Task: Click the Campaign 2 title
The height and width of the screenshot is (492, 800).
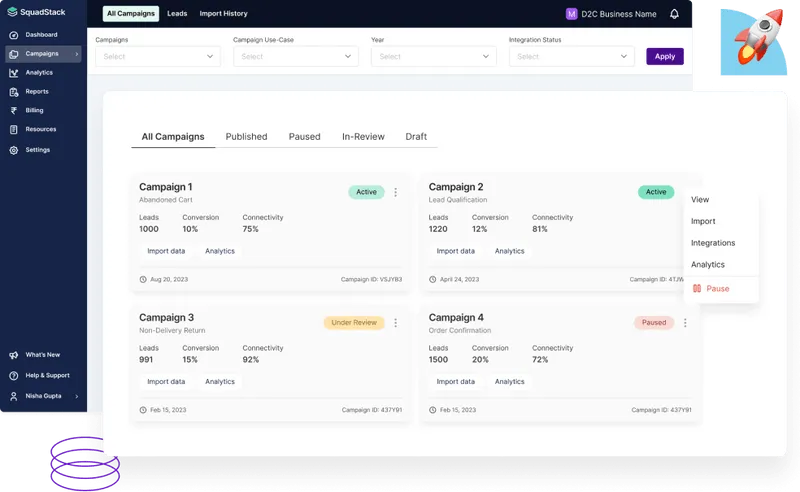Action: point(456,187)
